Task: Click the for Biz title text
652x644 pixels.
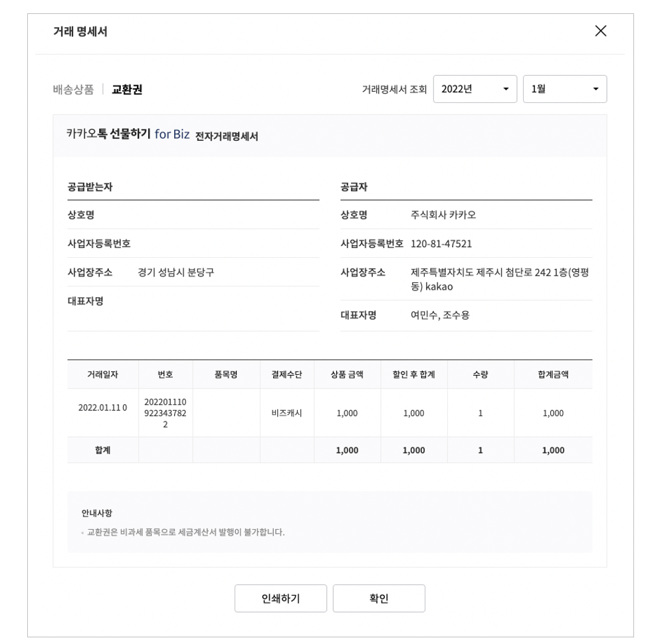Action: point(172,134)
